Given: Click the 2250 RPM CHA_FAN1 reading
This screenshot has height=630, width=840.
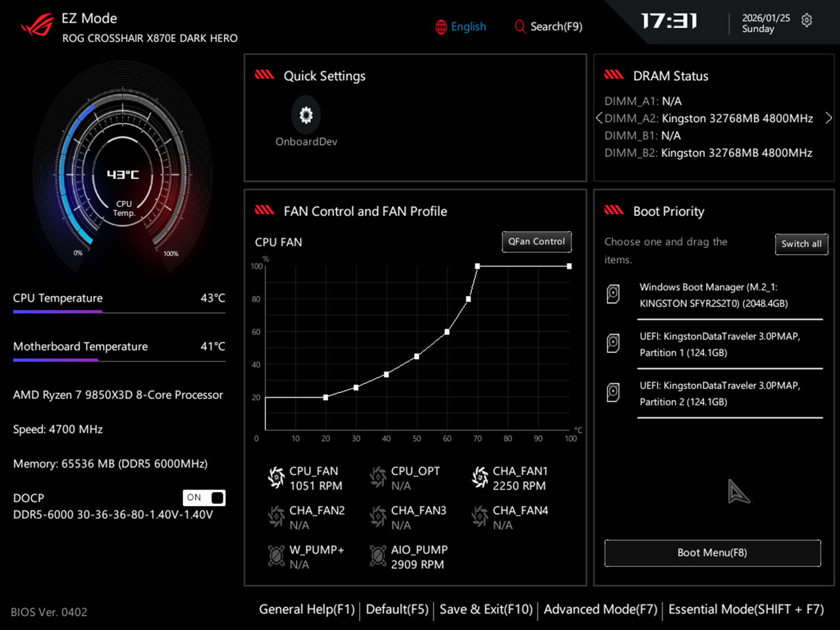Looking at the screenshot, I should [x=519, y=486].
